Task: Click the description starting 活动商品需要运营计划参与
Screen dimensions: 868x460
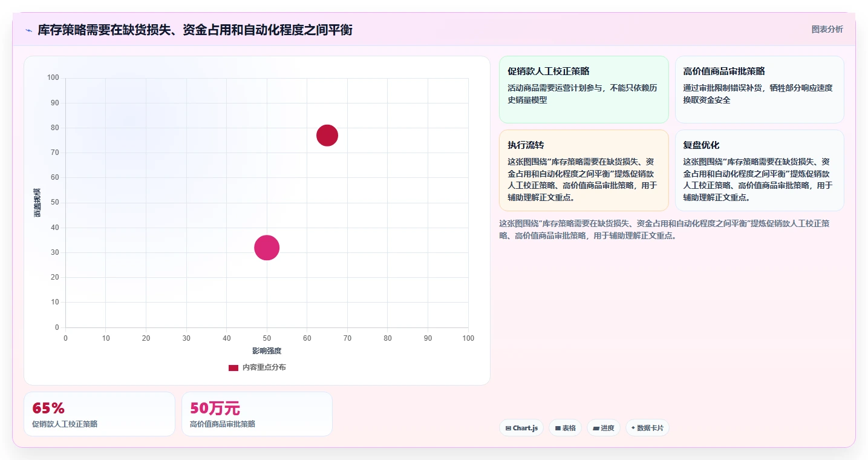Action: pos(582,94)
